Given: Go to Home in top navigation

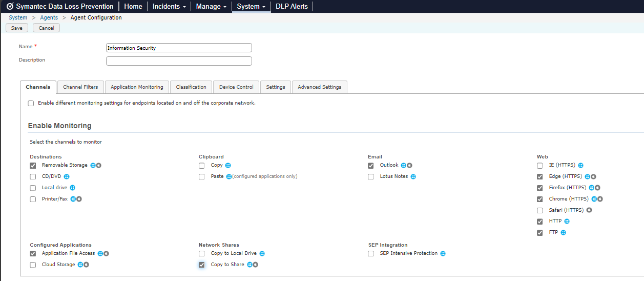Looking at the screenshot, I should click(x=133, y=7).
